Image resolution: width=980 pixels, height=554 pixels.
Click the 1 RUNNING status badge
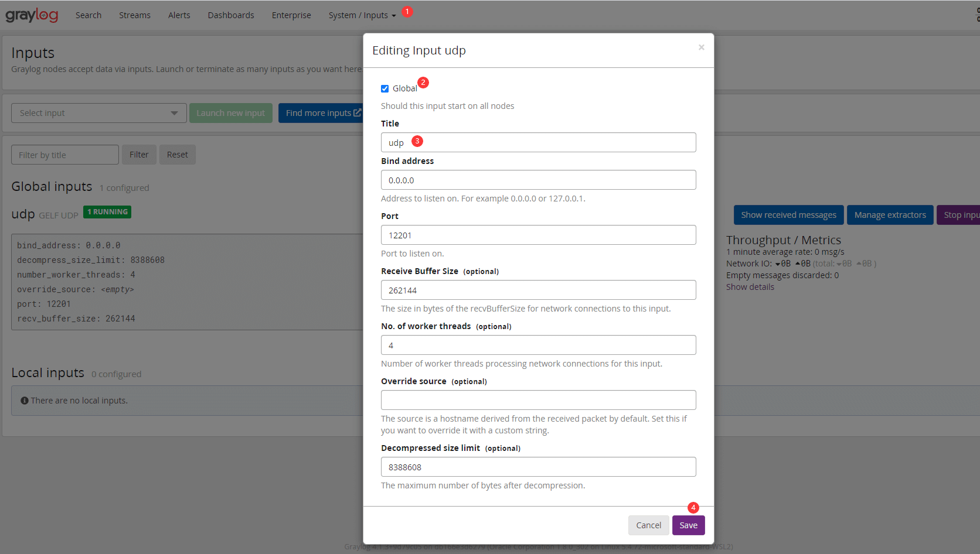click(107, 212)
